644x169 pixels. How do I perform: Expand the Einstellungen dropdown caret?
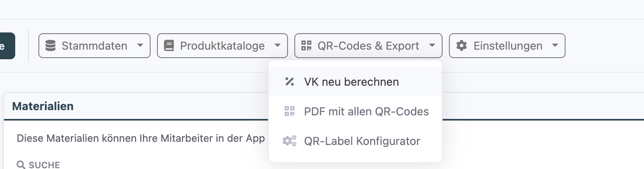(x=555, y=46)
